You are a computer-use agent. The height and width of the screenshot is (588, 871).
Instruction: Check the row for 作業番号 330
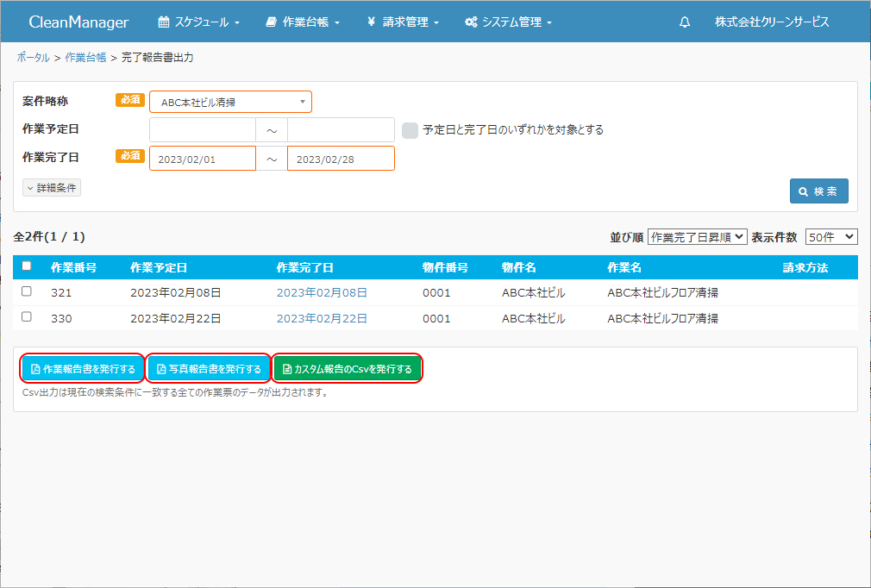(x=27, y=317)
